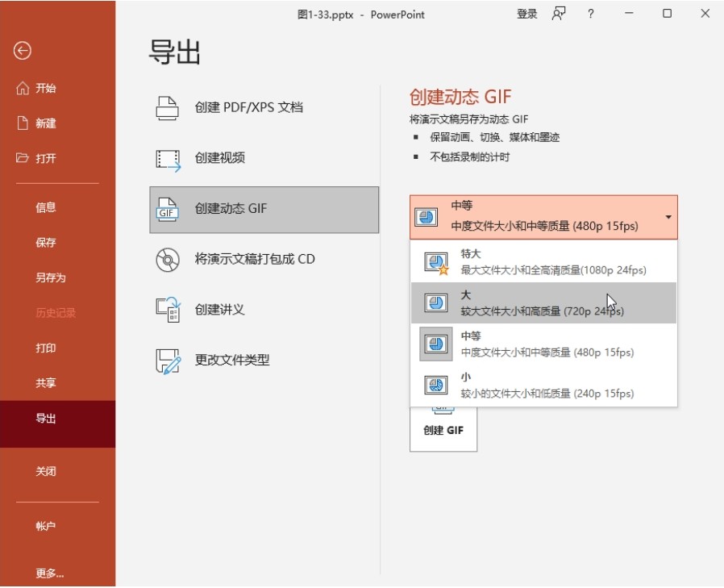Click 保存 in the sidebar
This screenshot has width=724, height=588.
point(58,243)
